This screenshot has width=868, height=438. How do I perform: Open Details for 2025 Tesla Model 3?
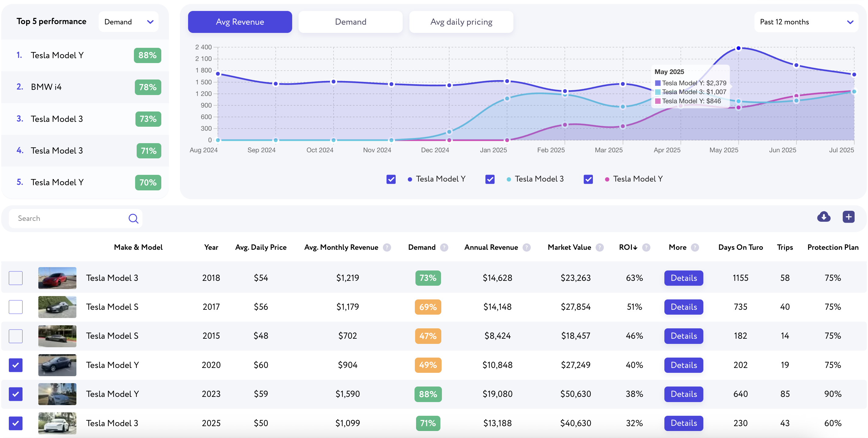(684, 423)
